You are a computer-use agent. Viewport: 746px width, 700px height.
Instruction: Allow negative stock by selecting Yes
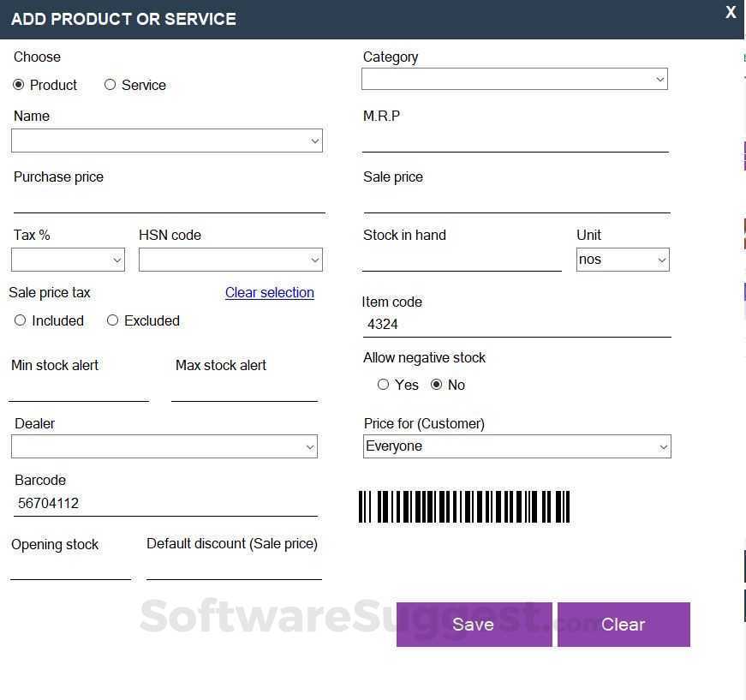tap(383, 385)
